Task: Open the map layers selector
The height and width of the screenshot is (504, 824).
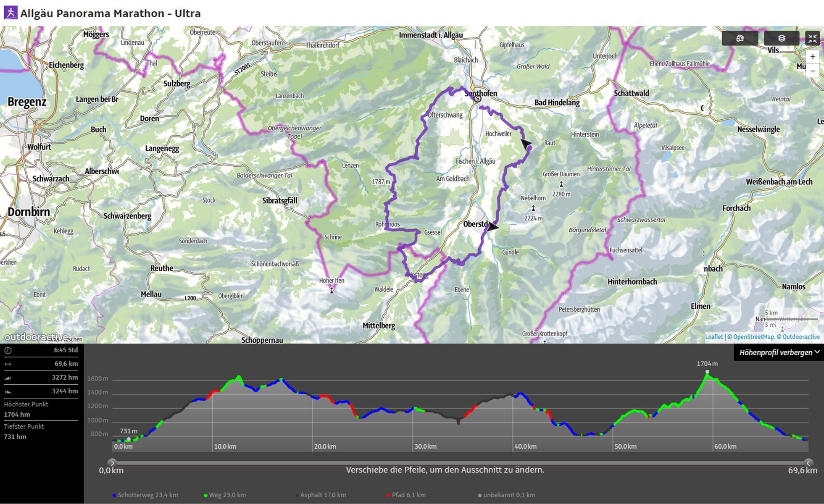Action: [782, 38]
